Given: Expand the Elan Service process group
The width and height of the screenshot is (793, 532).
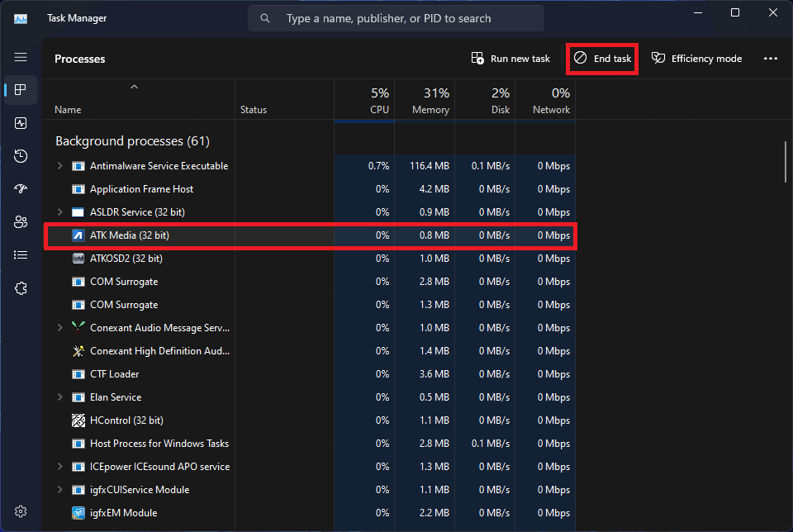Looking at the screenshot, I should tap(59, 397).
